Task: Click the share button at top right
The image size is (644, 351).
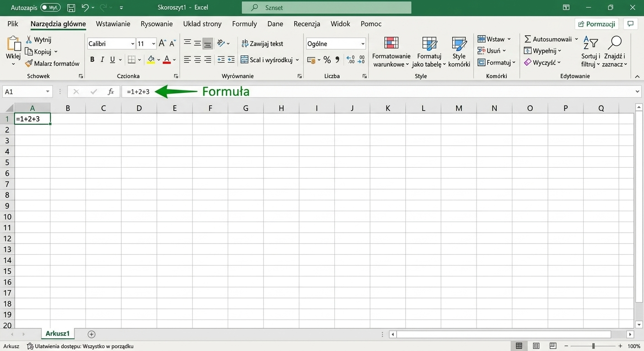Action: coord(597,24)
